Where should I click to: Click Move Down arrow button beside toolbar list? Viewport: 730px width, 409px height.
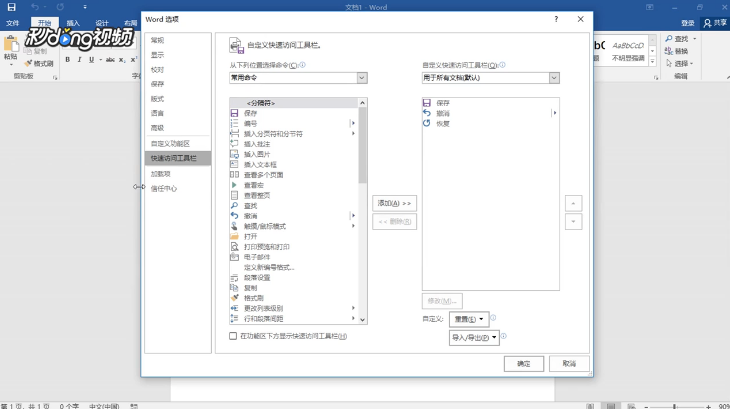click(573, 221)
